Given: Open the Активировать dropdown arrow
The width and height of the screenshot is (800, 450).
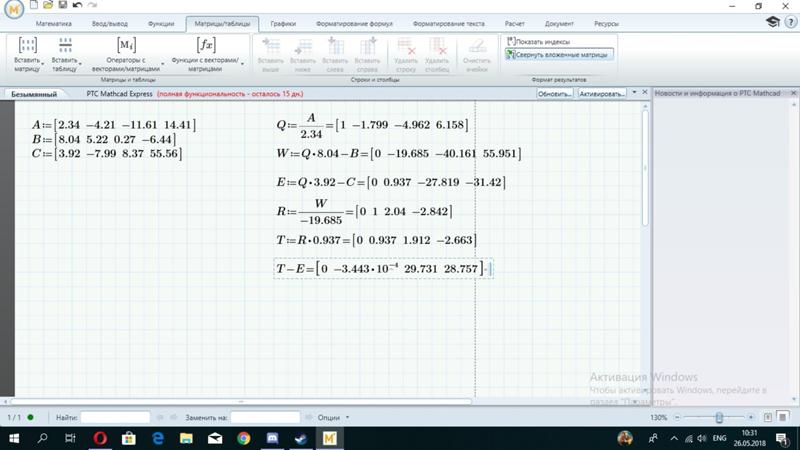Looking at the screenshot, I should [633, 93].
